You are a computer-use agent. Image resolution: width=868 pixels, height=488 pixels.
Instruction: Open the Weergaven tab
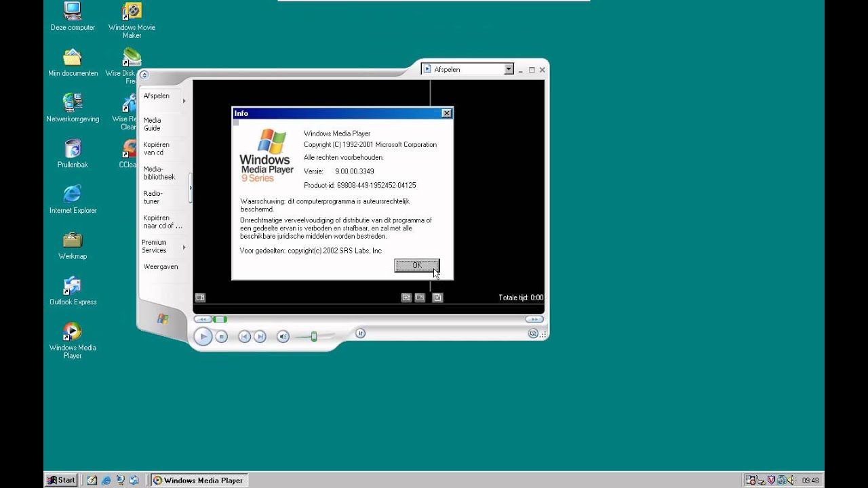(x=161, y=267)
